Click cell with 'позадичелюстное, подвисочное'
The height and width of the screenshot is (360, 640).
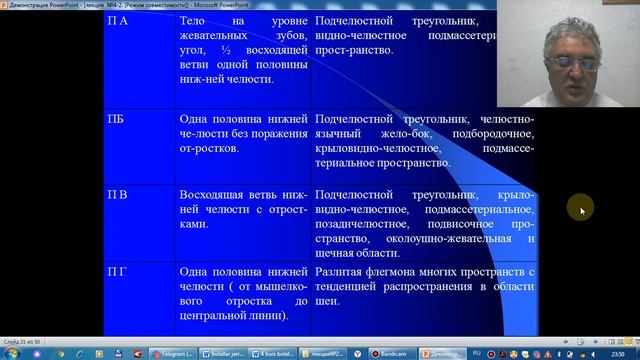click(424, 224)
